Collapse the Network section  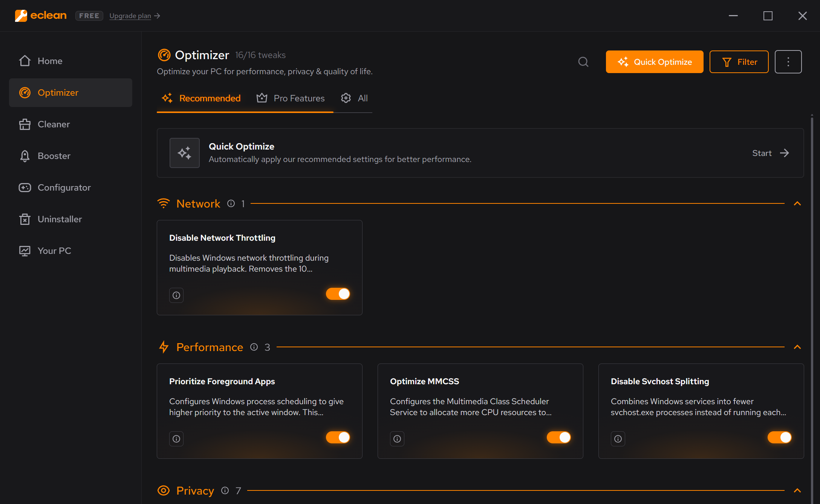pos(797,203)
